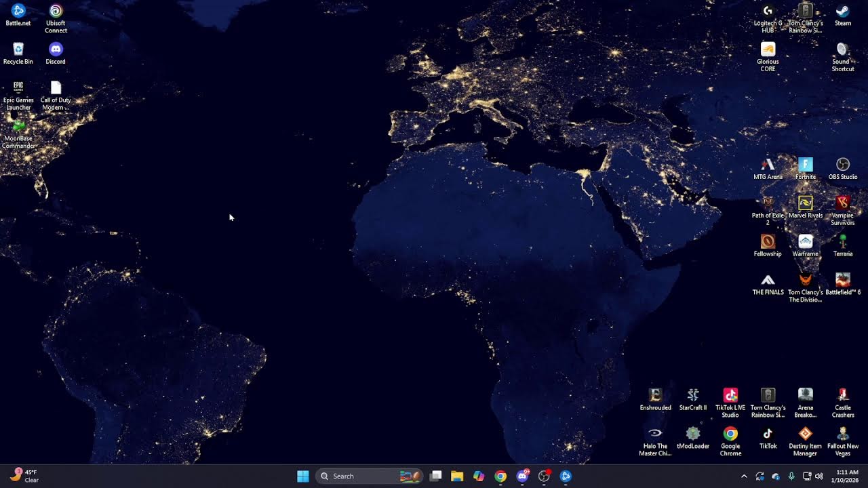
Task: Select the MTG Arena shortcut
Action: [x=768, y=169]
